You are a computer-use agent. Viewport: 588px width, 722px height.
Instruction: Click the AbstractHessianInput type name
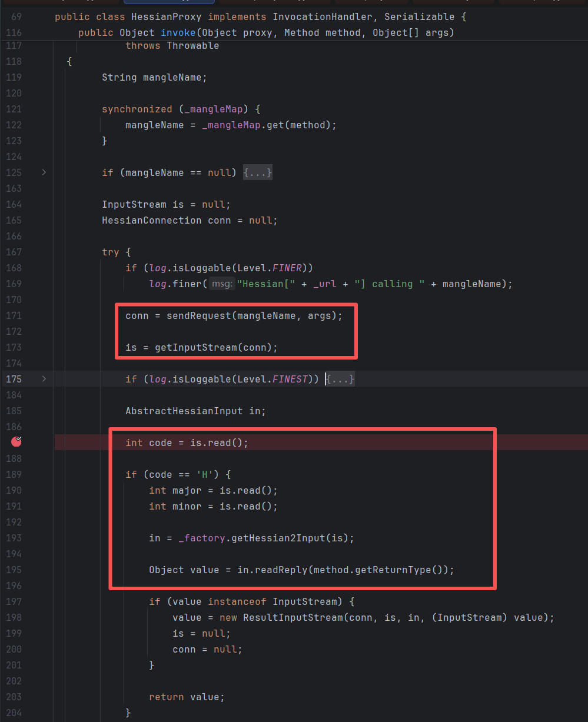184,411
